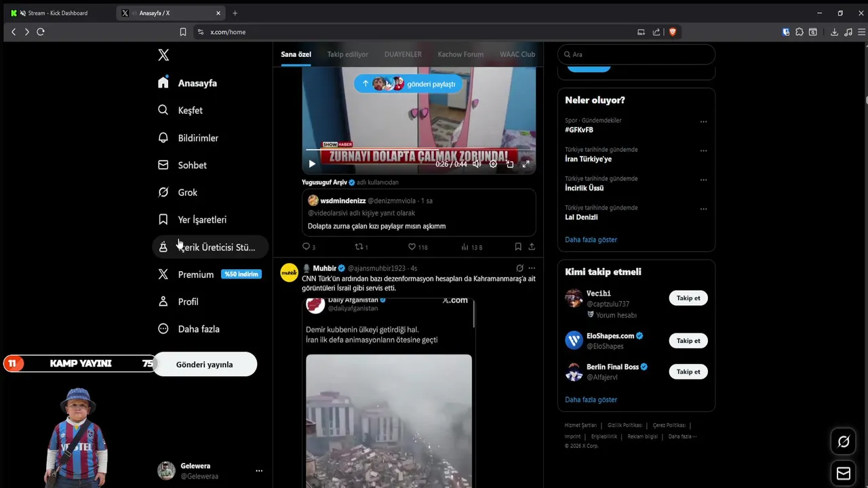Switch to the WAAC Club tab
The width and height of the screenshot is (868, 488).
click(x=517, y=54)
